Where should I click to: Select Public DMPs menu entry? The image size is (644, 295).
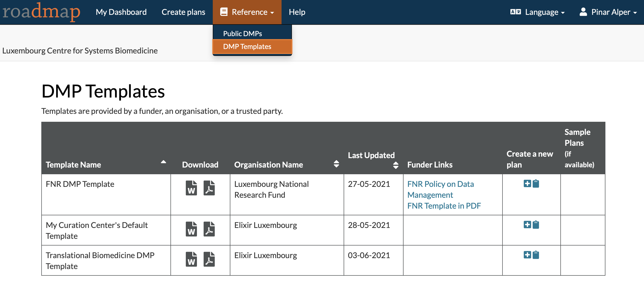click(242, 33)
